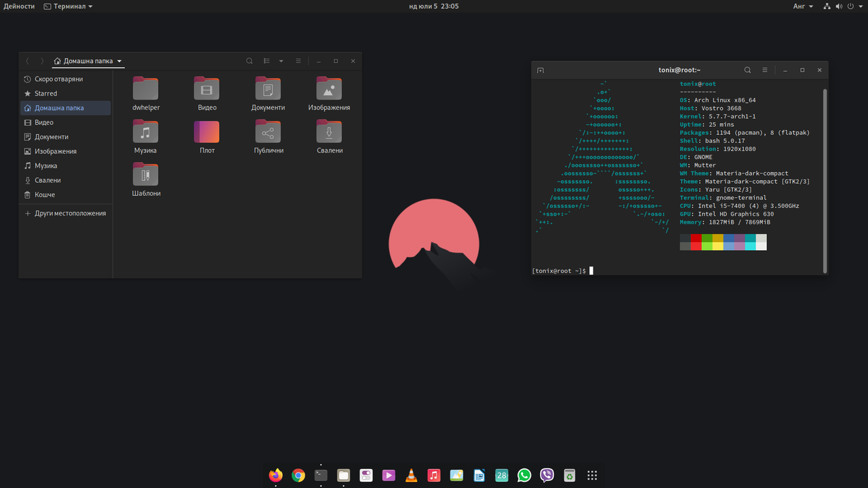
Task: Open the Документи folder icon
Action: (x=268, y=94)
